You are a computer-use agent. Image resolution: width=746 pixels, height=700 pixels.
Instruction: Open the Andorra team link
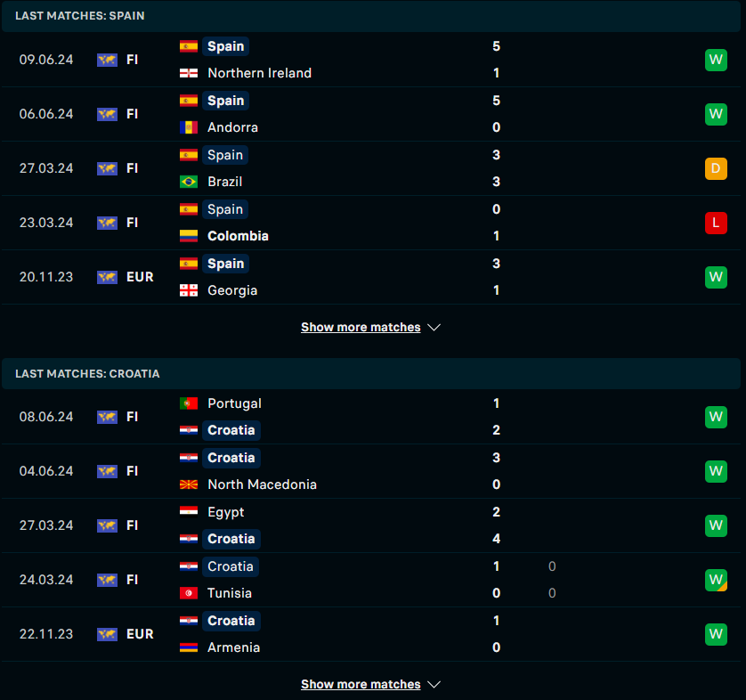[232, 127]
